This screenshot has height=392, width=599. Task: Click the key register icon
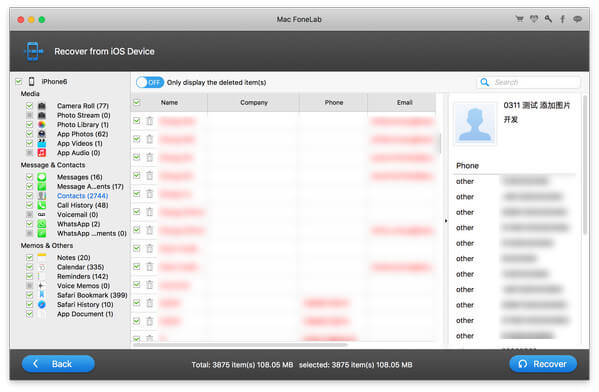click(x=548, y=19)
